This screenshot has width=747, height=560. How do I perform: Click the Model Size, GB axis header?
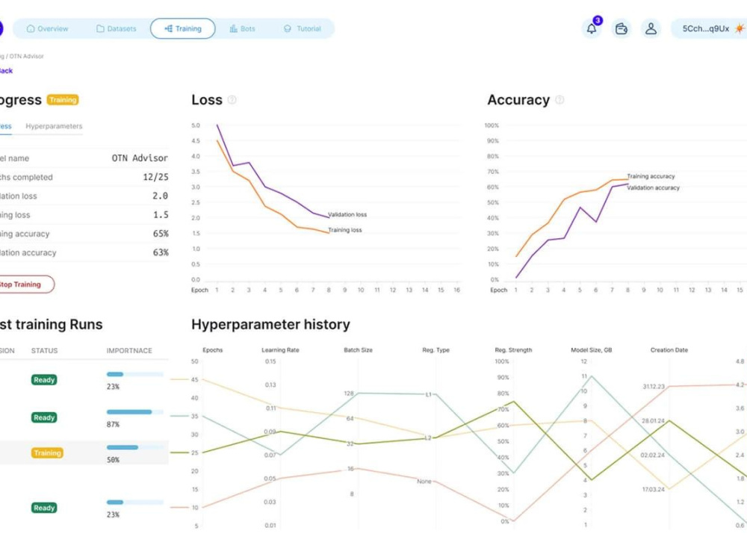[x=591, y=350]
